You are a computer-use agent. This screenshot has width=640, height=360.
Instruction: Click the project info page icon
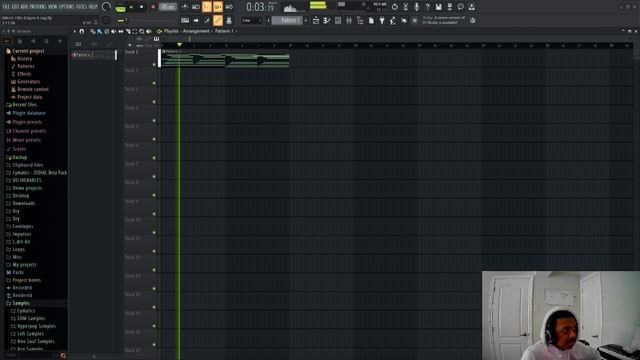[x=371, y=20]
